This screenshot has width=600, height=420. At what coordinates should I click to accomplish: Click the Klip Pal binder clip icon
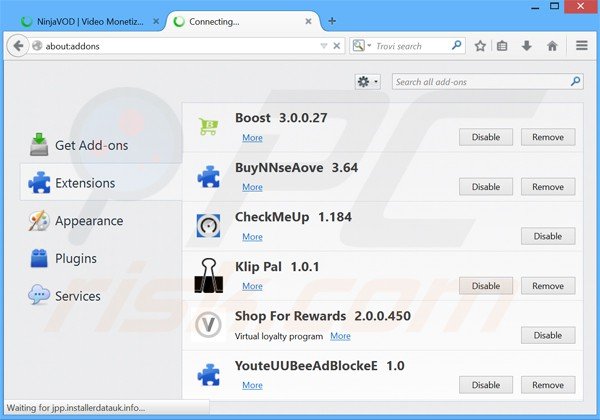[x=209, y=275]
